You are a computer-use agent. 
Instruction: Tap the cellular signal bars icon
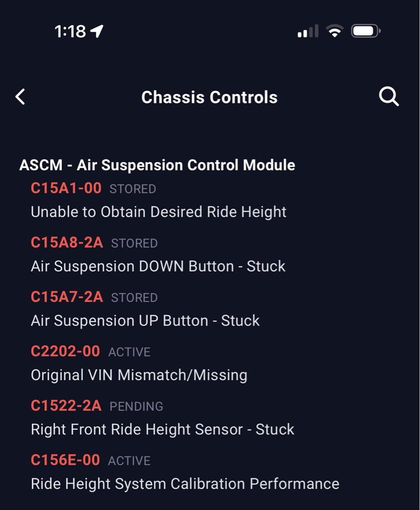pyautogui.click(x=308, y=32)
